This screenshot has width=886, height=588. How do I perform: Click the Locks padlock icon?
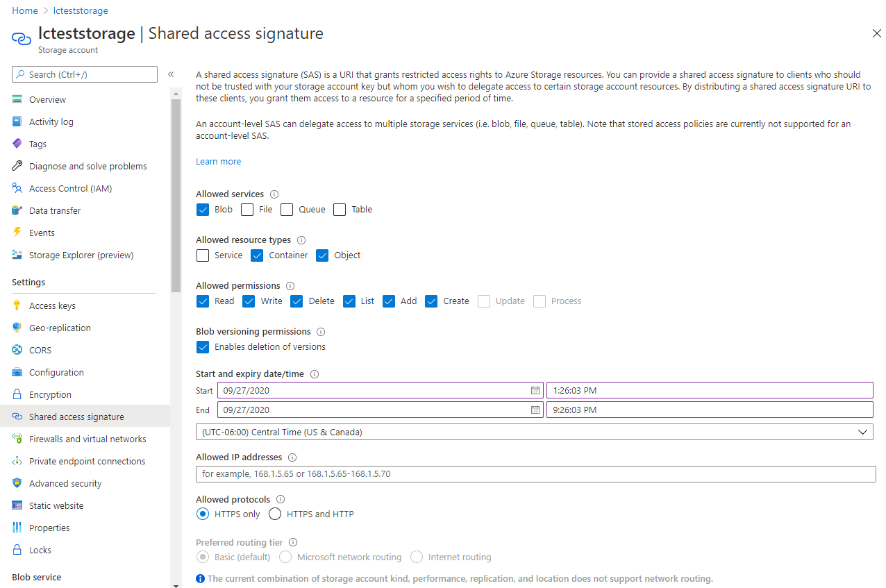(x=17, y=550)
